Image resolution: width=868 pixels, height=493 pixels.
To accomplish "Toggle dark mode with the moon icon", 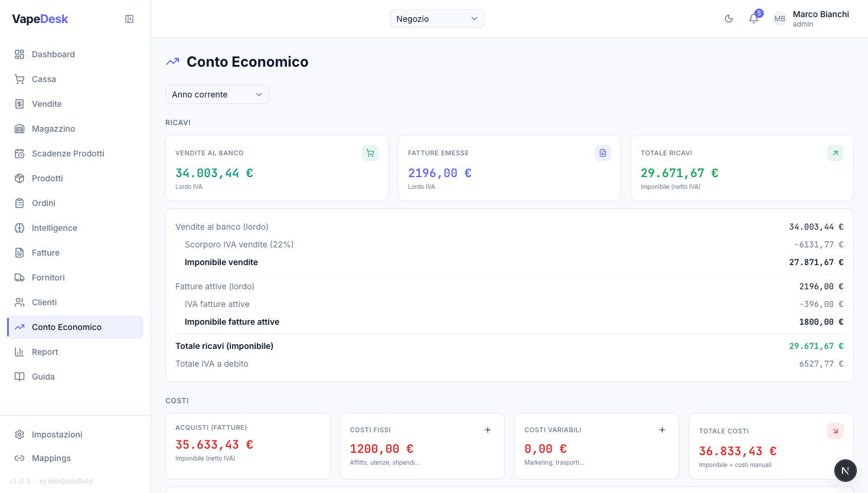I will point(729,18).
